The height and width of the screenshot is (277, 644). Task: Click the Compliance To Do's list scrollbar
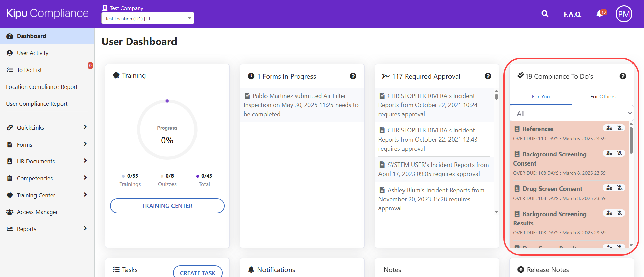pyautogui.click(x=631, y=140)
